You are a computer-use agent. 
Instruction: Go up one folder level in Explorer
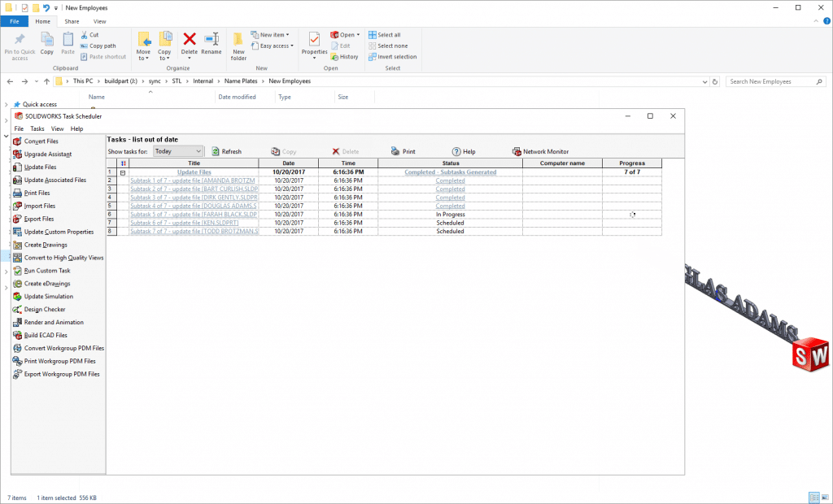[x=46, y=82]
